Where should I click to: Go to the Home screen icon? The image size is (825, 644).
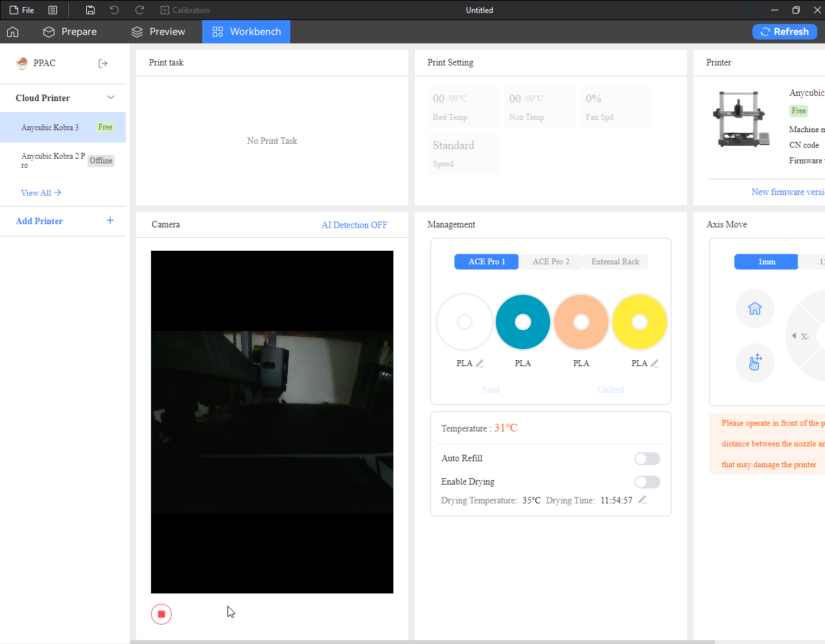tap(13, 32)
